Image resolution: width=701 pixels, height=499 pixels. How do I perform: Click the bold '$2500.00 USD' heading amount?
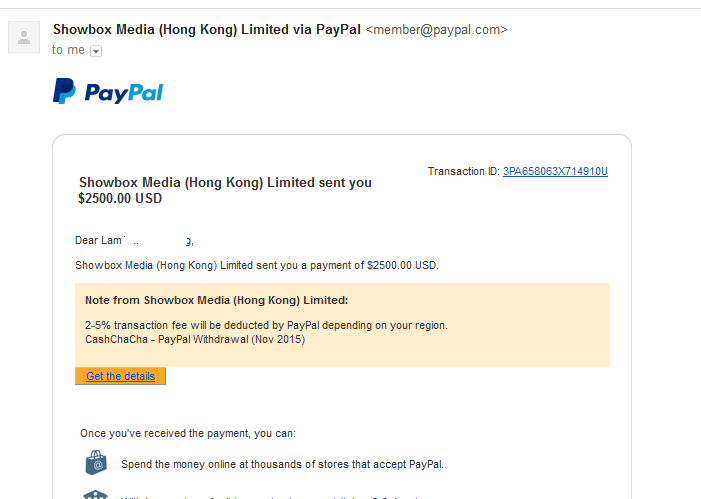click(x=120, y=198)
